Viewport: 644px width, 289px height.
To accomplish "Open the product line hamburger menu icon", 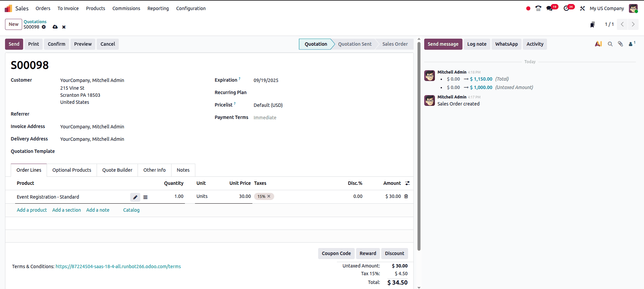I will pos(145,197).
